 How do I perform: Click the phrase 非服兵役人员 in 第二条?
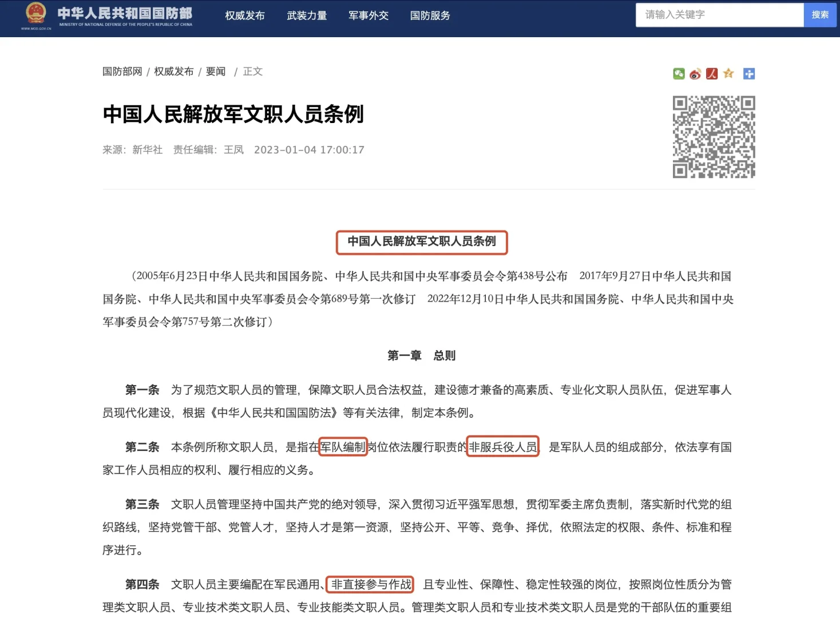click(x=503, y=447)
